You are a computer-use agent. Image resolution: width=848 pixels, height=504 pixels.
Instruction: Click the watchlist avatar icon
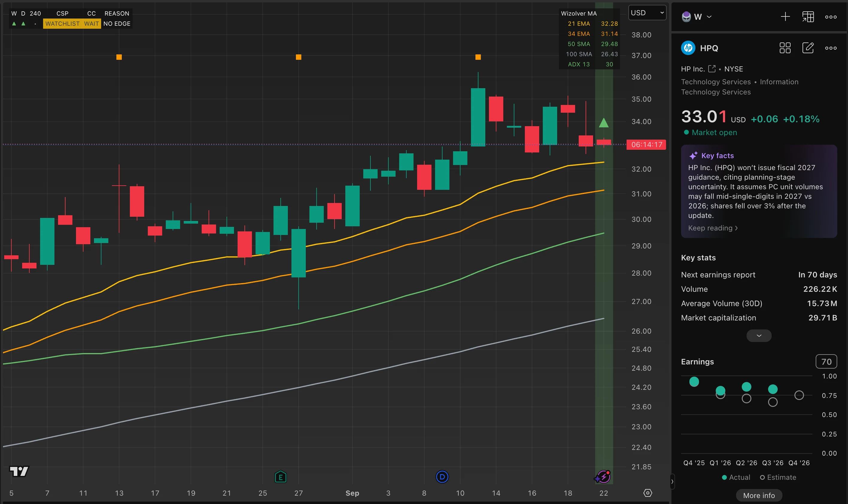coord(686,17)
